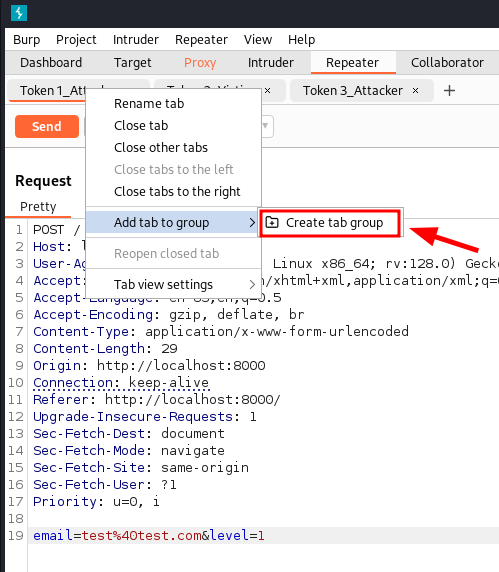Switch to the Dashboard tab
Viewport: 499px width, 572px height.
point(51,63)
